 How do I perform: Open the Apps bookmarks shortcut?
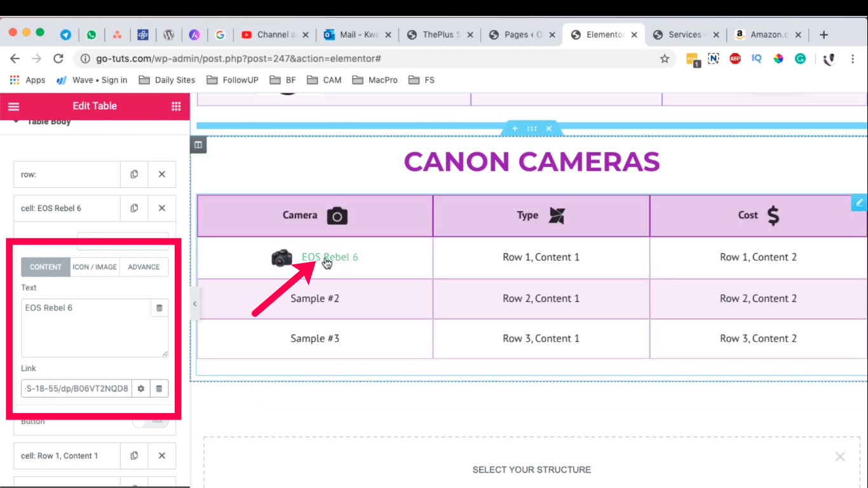tap(27, 80)
